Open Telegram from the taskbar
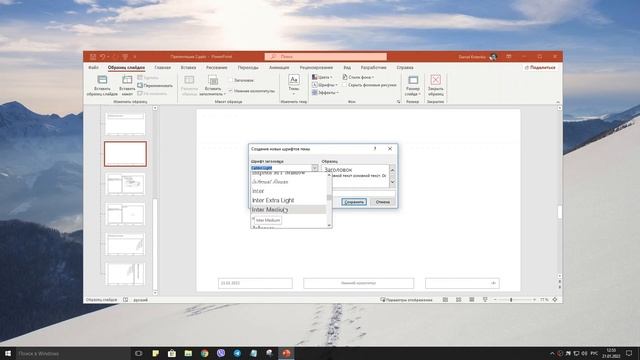The image size is (640, 360). coord(237,353)
